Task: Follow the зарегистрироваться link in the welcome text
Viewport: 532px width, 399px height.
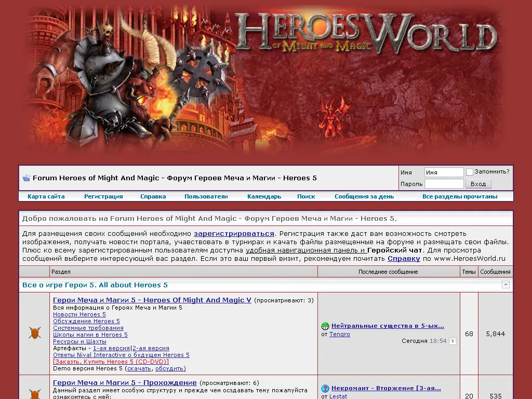Action: point(234,234)
